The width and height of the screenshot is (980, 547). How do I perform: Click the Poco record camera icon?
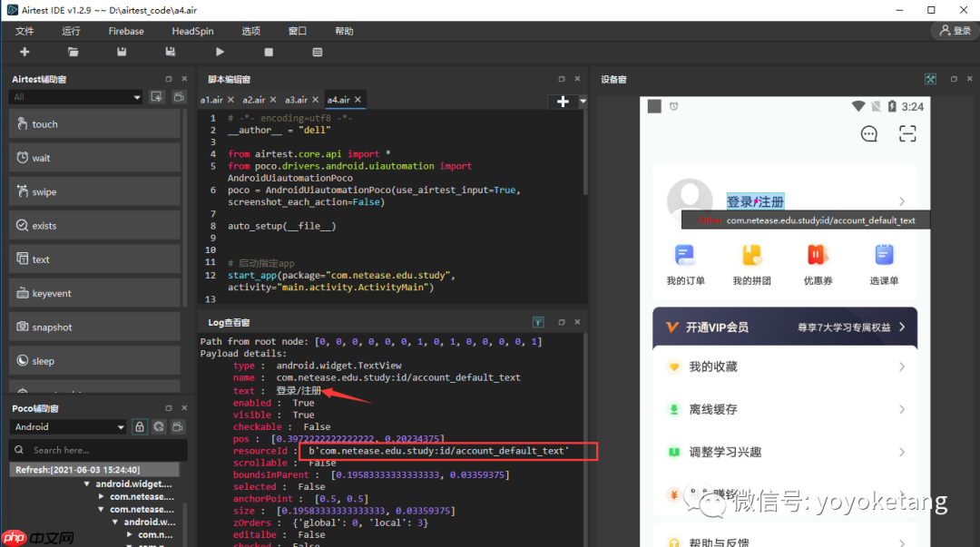(x=179, y=426)
